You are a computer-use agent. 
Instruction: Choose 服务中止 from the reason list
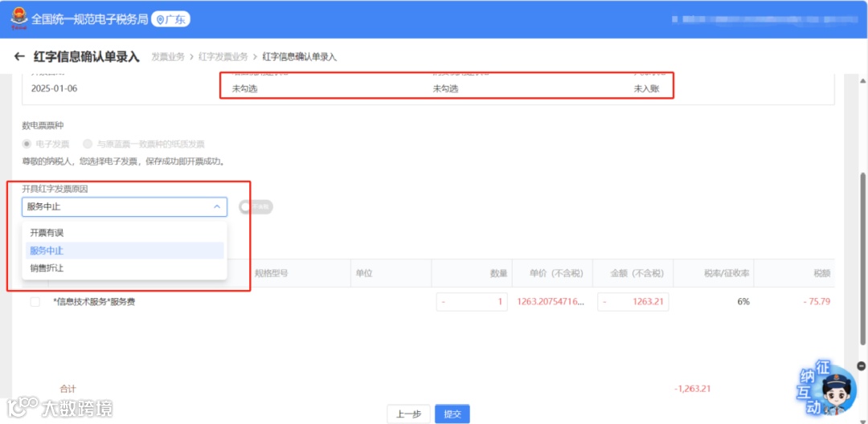pos(125,251)
